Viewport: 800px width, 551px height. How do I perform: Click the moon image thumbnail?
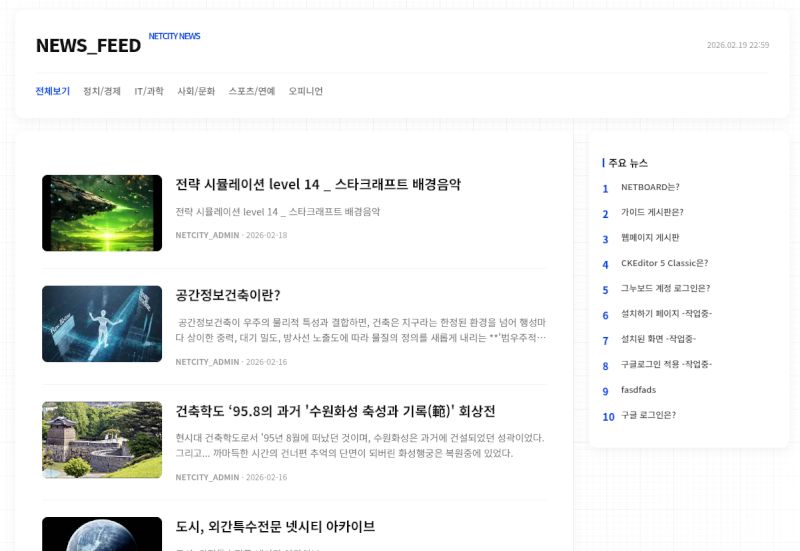(102, 534)
